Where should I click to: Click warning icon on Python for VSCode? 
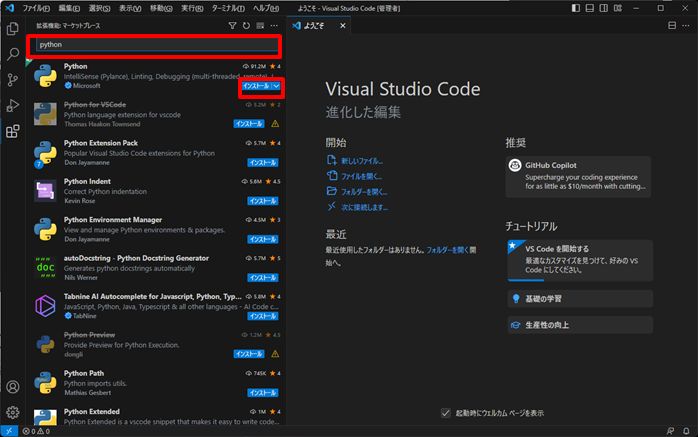(x=275, y=124)
